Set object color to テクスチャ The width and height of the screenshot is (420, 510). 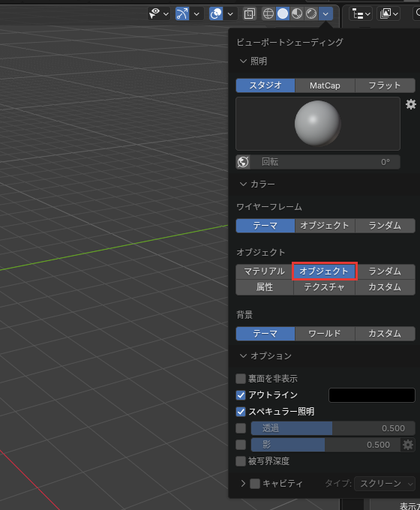click(324, 287)
